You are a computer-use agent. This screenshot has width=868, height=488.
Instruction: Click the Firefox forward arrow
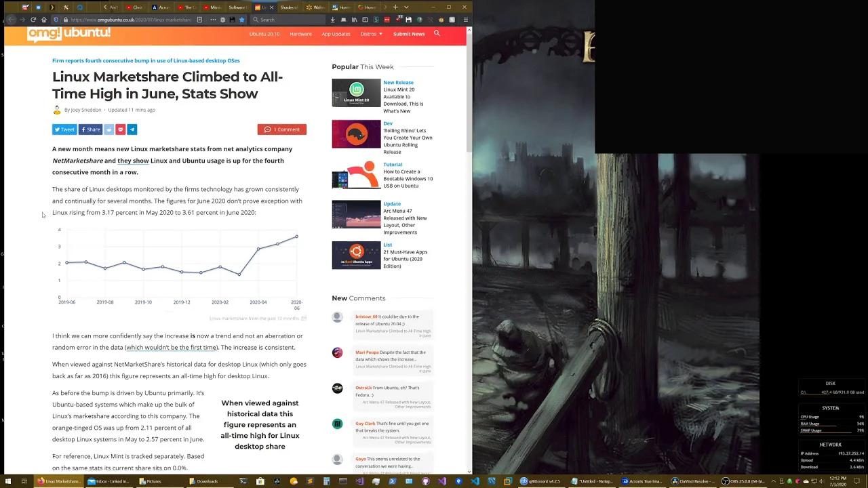coord(22,20)
